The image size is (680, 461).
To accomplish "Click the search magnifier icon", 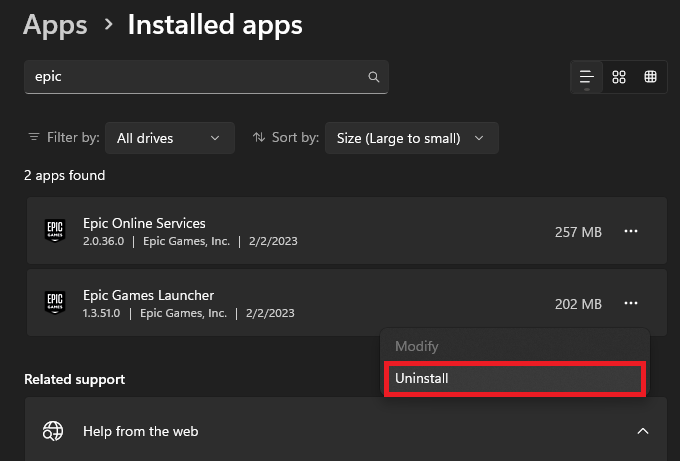I will [x=373, y=77].
